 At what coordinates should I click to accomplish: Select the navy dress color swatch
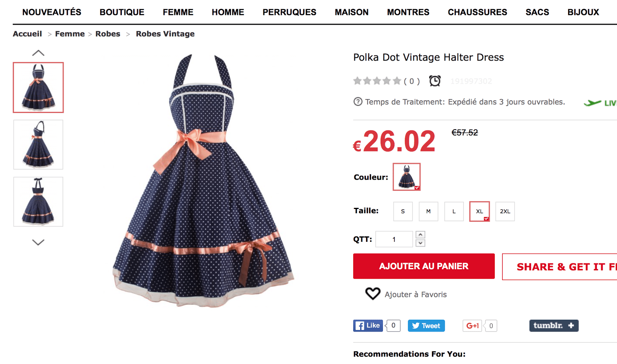tap(406, 177)
